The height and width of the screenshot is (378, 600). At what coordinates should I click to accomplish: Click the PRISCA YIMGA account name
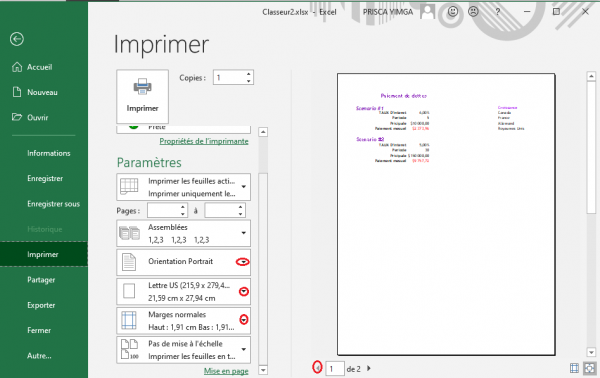tap(388, 12)
